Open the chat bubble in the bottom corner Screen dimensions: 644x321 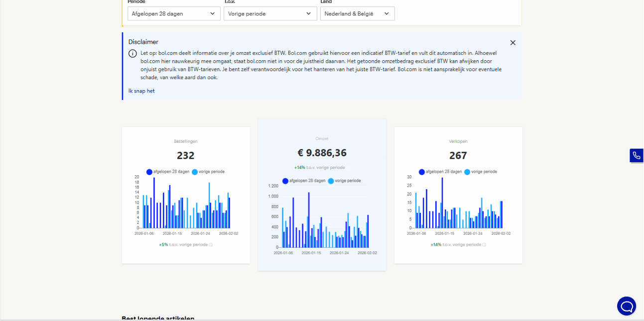[x=627, y=306]
